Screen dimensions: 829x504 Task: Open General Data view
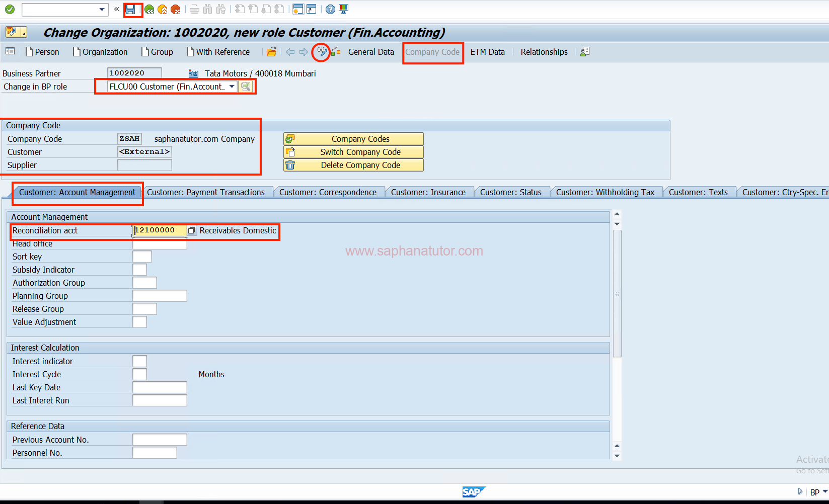point(371,52)
